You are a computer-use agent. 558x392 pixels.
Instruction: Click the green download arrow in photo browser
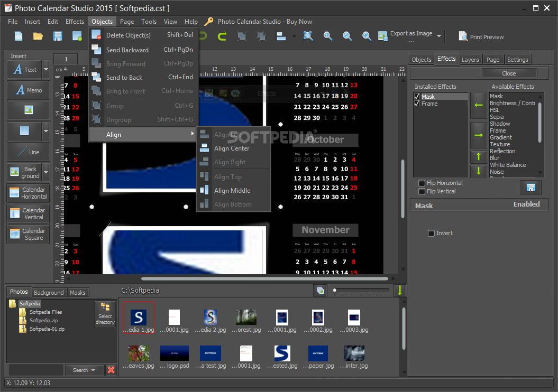pos(400,291)
